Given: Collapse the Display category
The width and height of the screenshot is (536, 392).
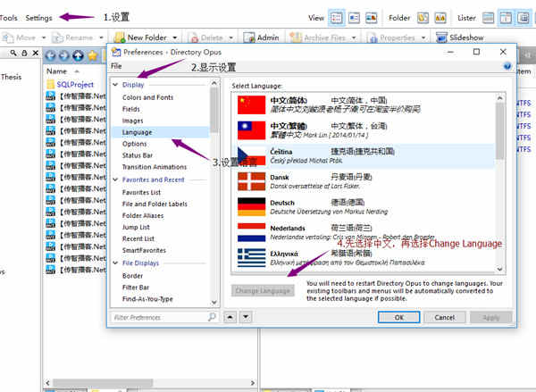Looking at the screenshot, I should [x=115, y=85].
